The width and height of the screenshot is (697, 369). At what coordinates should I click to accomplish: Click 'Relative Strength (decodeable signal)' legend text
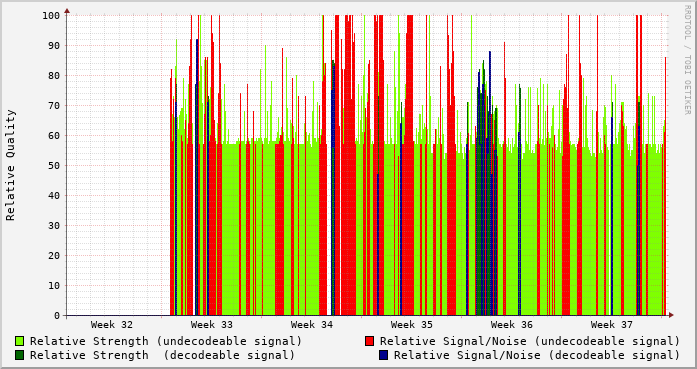click(x=163, y=355)
